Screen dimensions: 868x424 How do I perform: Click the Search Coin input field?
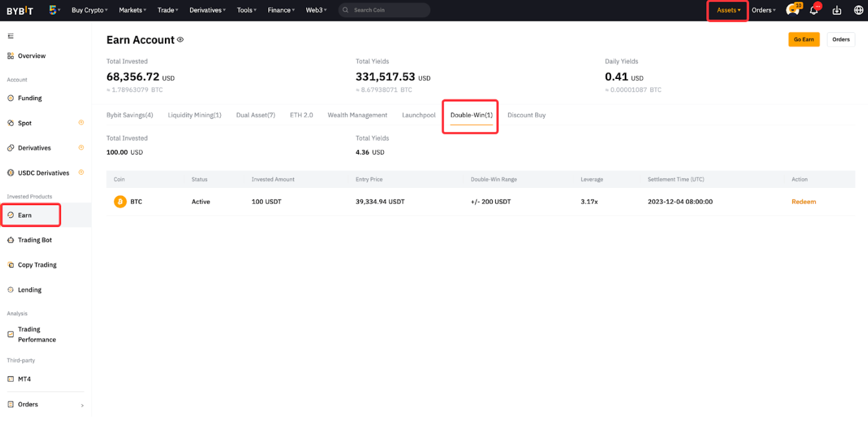point(385,10)
